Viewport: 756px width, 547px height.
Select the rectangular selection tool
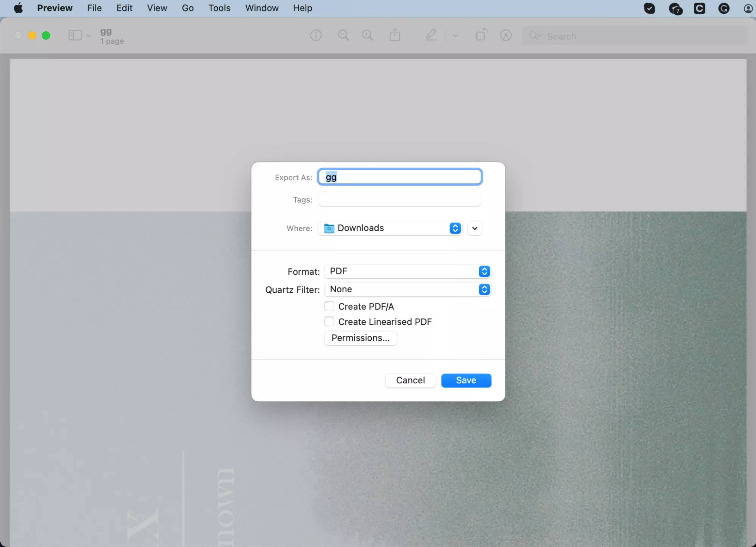click(x=481, y=35)
